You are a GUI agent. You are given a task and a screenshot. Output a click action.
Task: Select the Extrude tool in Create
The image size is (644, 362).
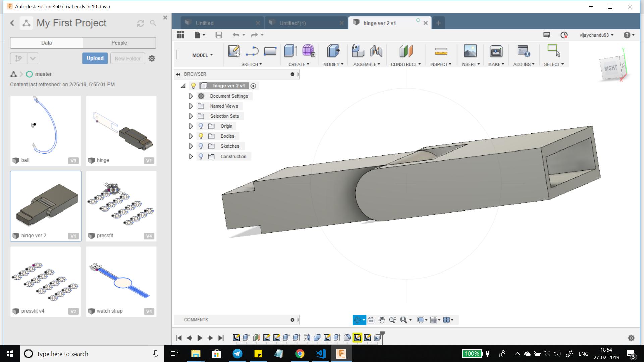coord(290,51)
